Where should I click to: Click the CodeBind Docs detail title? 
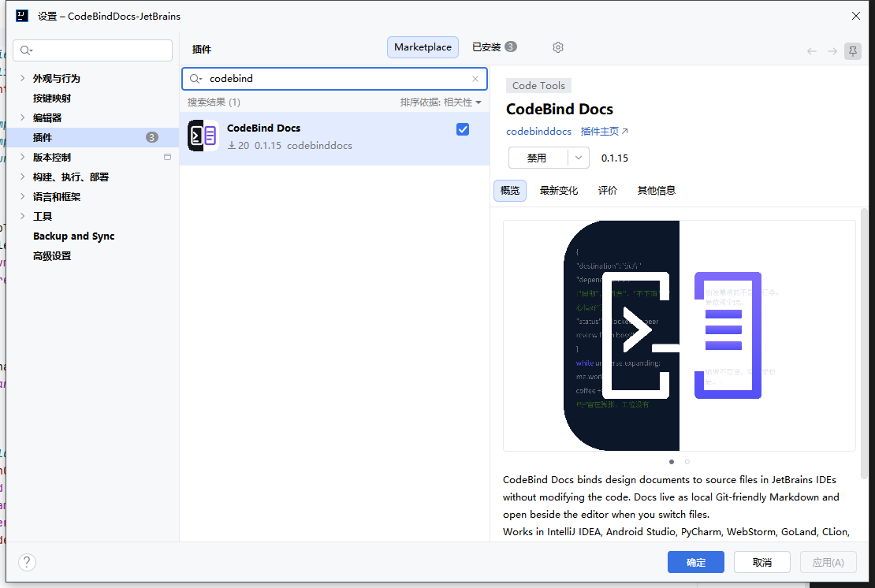[559, 110]
